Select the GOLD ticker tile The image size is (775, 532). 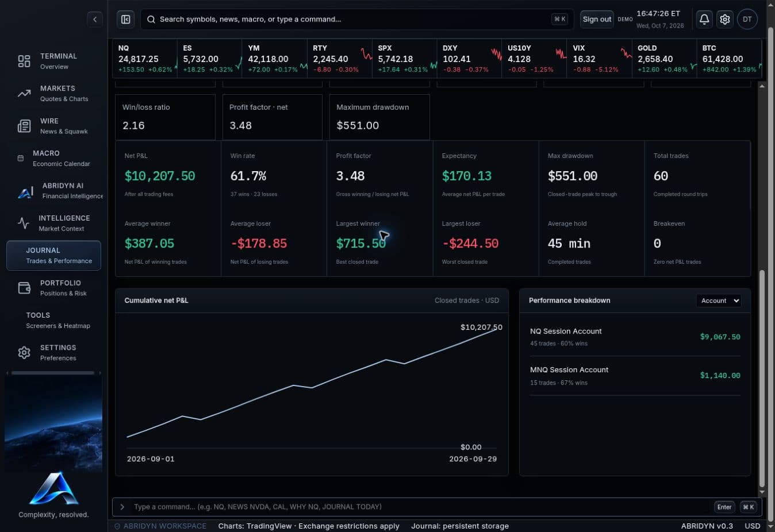[x=664, y=59]
